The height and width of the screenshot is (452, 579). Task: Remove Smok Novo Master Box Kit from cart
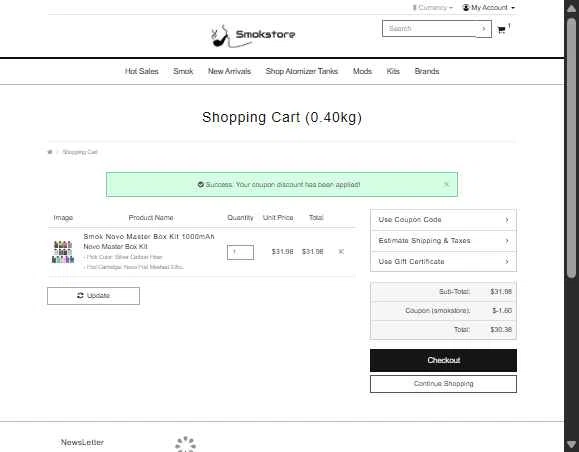(341, 251)
